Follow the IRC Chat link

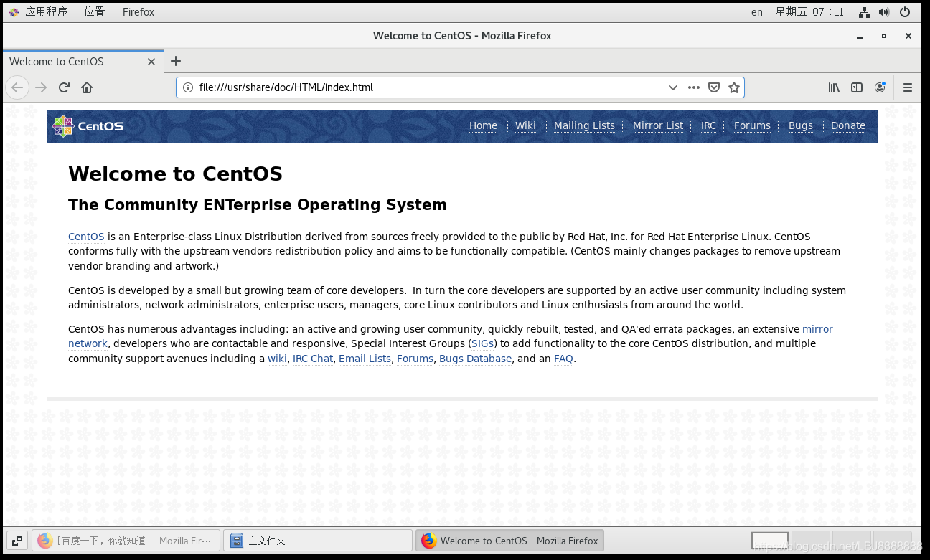click(x=313, y=359)
